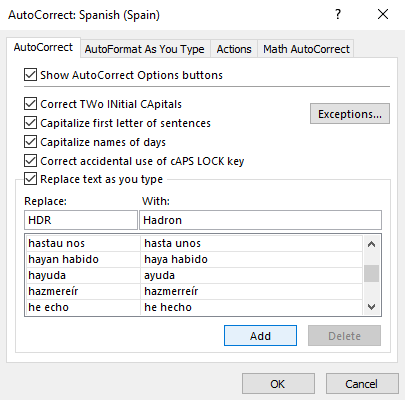
Task: Disable Capitalize names of days
Action: point(30,142)
